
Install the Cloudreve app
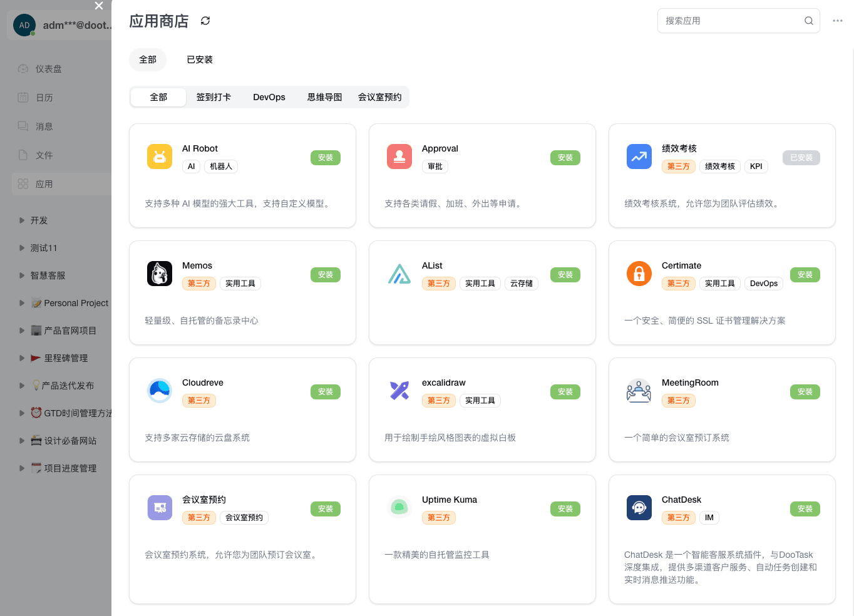[326, 392]
